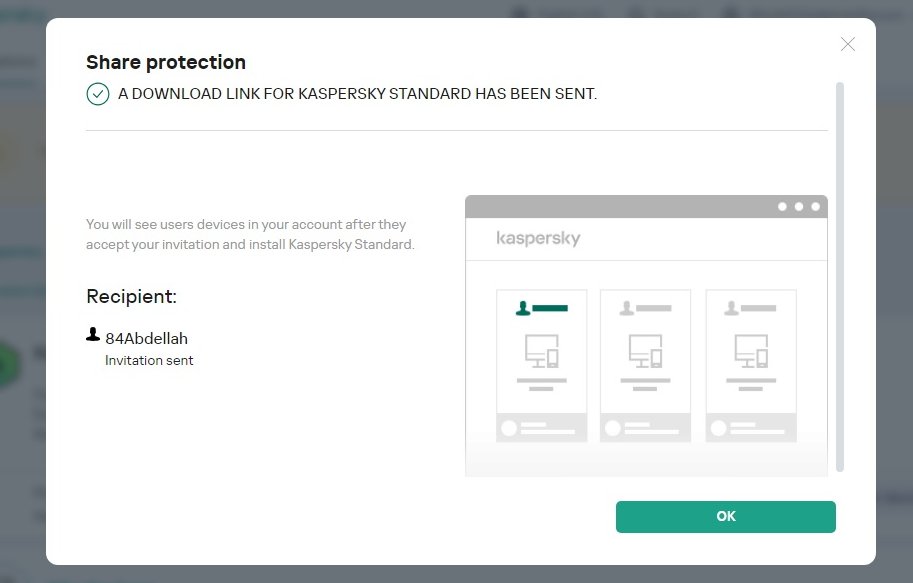Click the devices icon in third card
The image size is (913, 583).
pos(751,351)
